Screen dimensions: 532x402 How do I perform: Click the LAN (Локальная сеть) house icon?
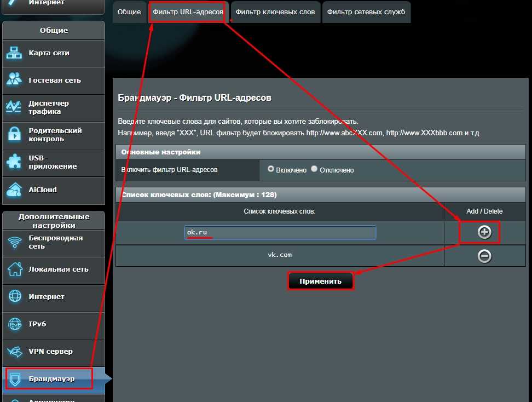(x=15, y=269)
